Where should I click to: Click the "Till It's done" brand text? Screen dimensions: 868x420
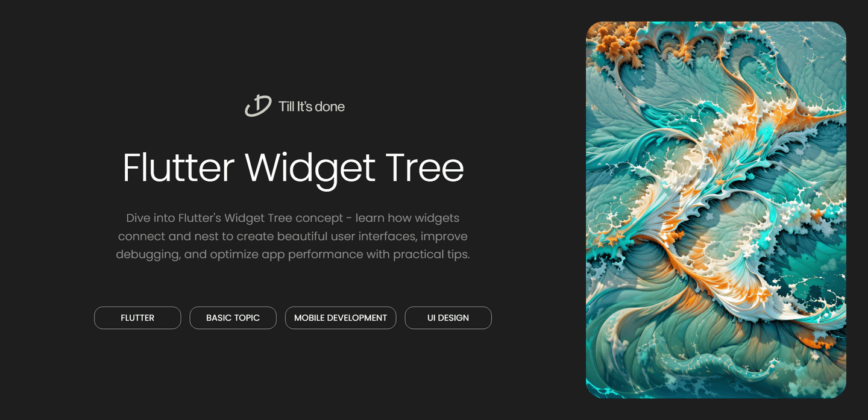312,107
